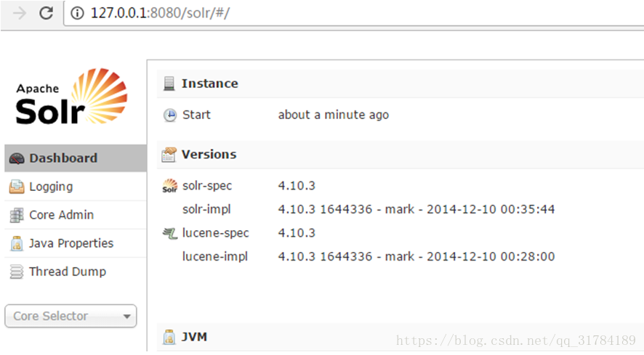Click the Instance server icon
The width and height of the screenshot is (644, 355).
(169, 83)
